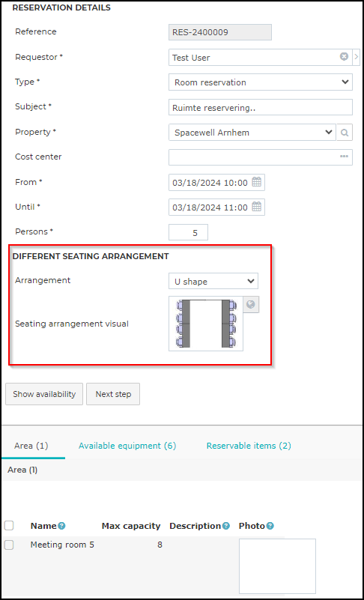This screenshot has width=364, height=600.
Task: Show help for Photo column
Action: pyautogui.click(x=270, y=526)
